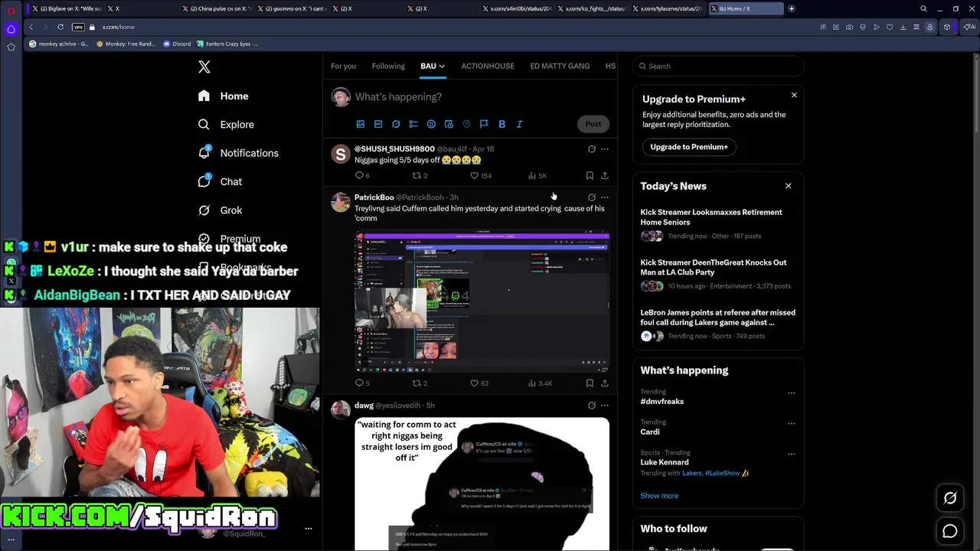Reply to the SHUSH_SHUSH9800 post
980x551 pixels.
point(362,175)
